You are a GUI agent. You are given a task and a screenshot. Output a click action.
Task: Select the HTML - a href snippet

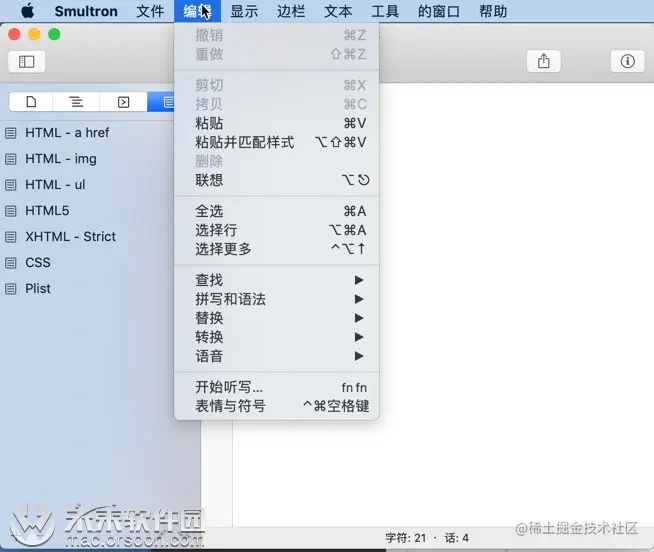pos(67,133)
